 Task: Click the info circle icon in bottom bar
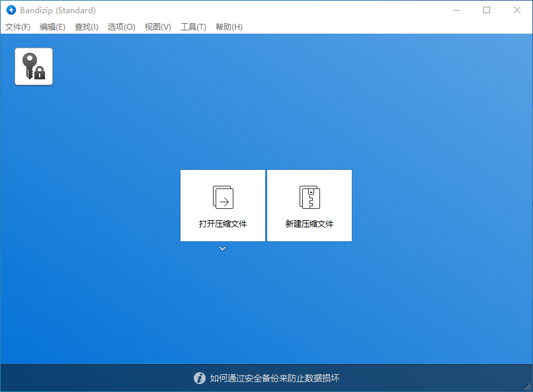pos(200,378)
